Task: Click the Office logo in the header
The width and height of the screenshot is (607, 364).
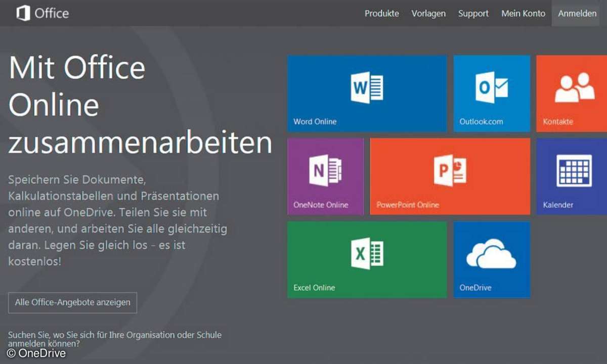Action: [43, 13]
